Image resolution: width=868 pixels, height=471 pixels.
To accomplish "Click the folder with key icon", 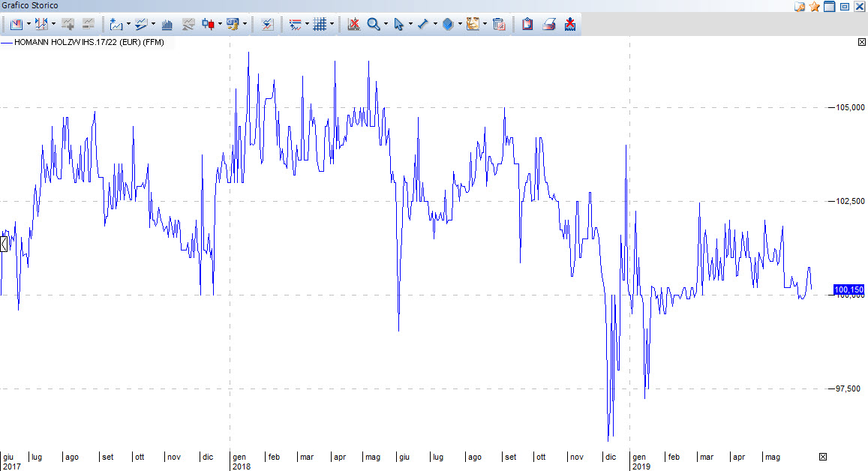I will [800, 7].
